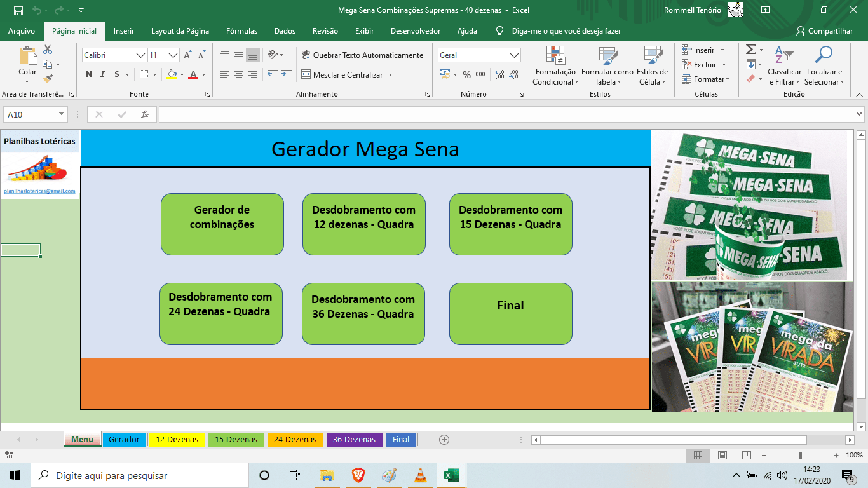The width and height of the screenshot is (868, 488).
Task: Click the text orientation icon
Action: point(273,55)
